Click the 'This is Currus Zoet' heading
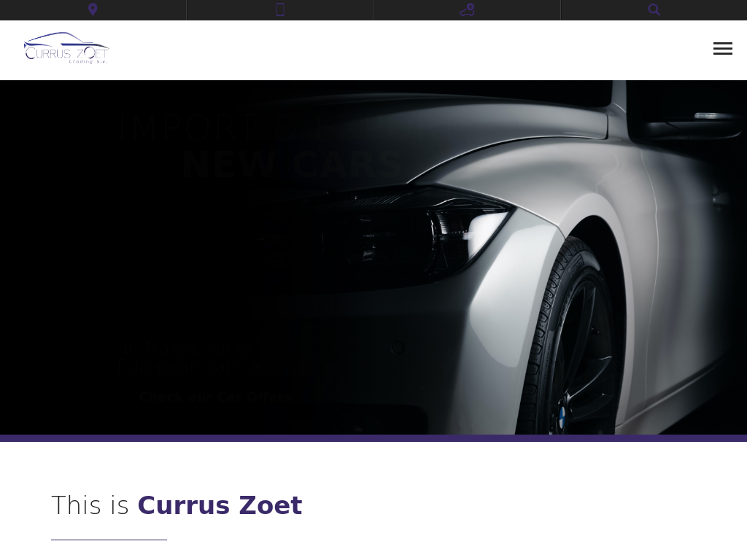Image resolution: width=747 pixels, height=560 pixels. [x=177, y=505]
